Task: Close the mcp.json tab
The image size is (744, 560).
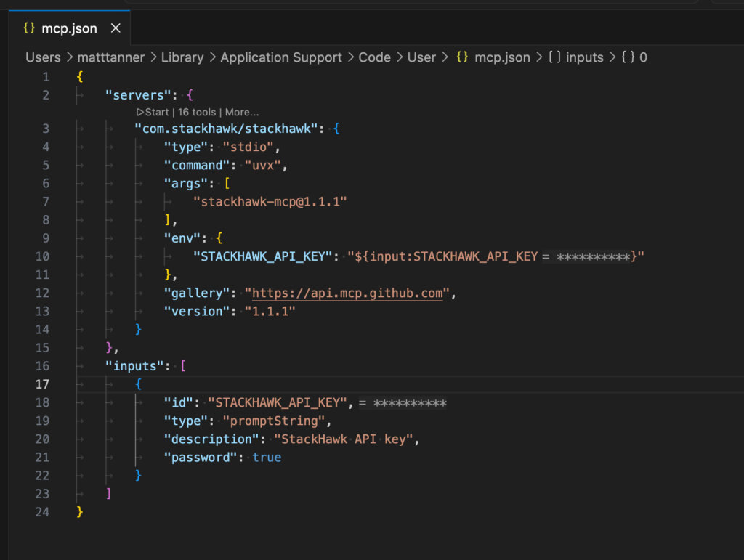Action: click(115, 28)
